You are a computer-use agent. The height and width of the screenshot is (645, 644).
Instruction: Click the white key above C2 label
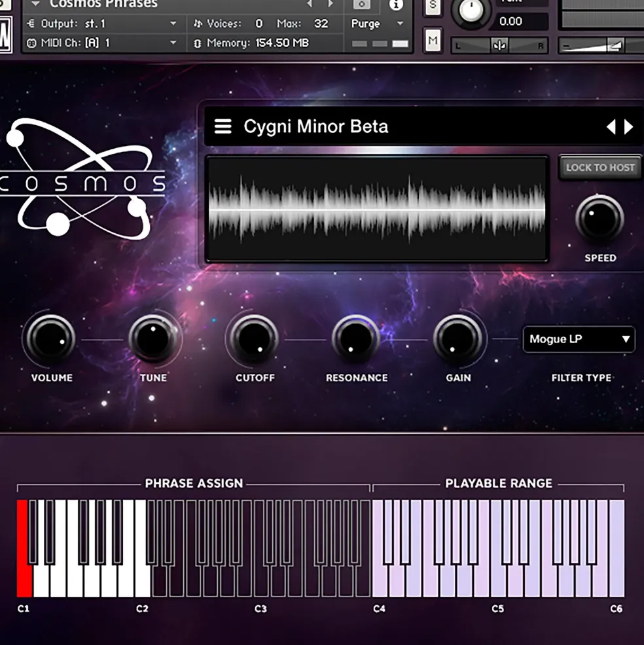142,580
